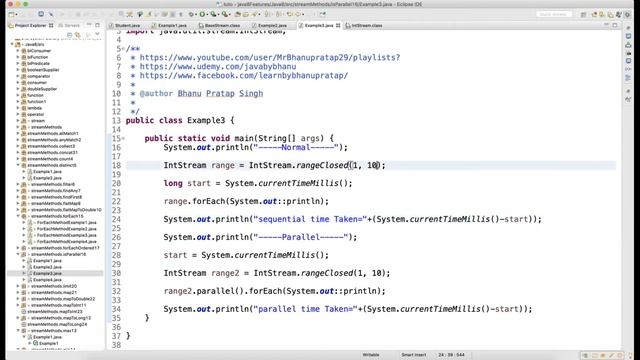Open the Open Perspective toolbar icon
Screen dimensions: 640x360
click(x=584, y=15)
